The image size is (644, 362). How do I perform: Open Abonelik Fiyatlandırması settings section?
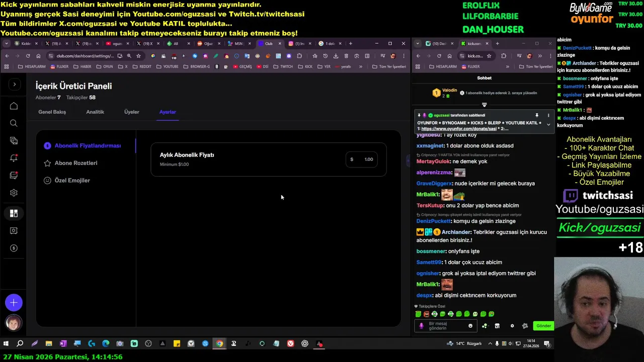[x=83, y=146]
